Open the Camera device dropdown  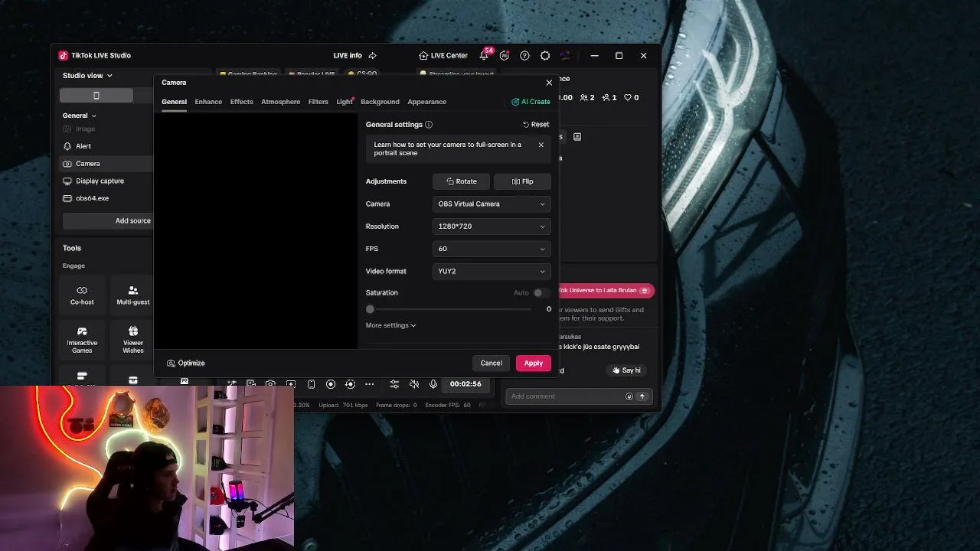(492, 204)
